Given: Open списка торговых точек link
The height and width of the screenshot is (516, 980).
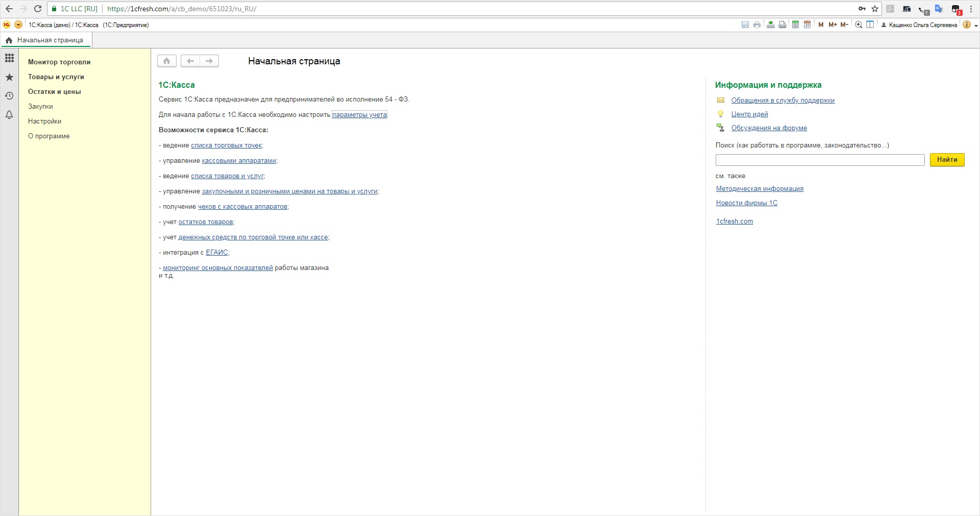Looking at the screenshot, I should pos(226,145).
